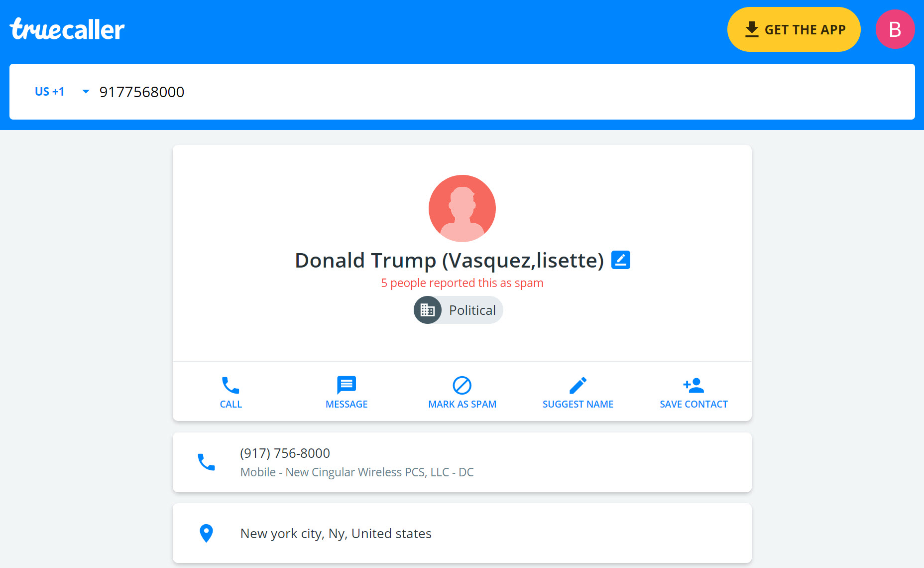This screenshot has width=924, height=568.
Task: Click the Political tag chip
Action: point(458,310)
